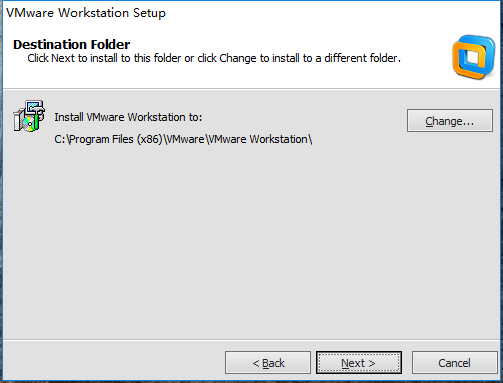Click the Destination Folder heading
Screen dimensions: 503x383
tap(72, 44)
